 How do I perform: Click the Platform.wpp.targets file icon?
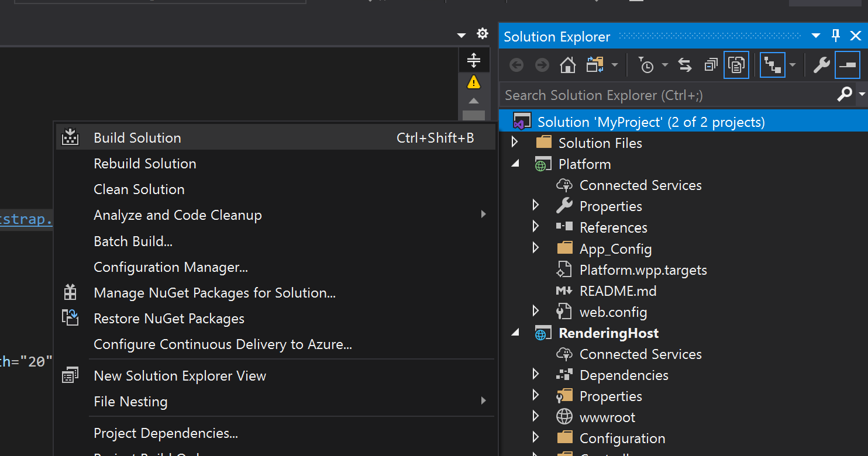click(x=564, y=270)
